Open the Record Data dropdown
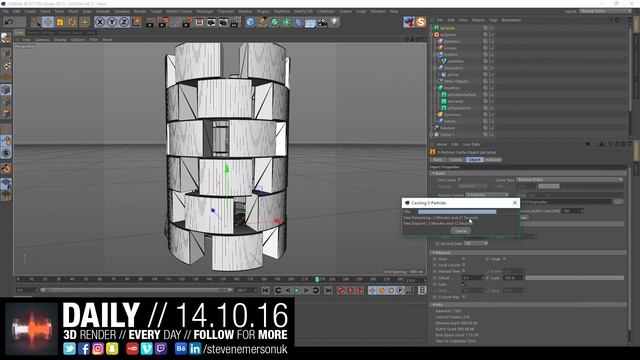 [476, 243]
